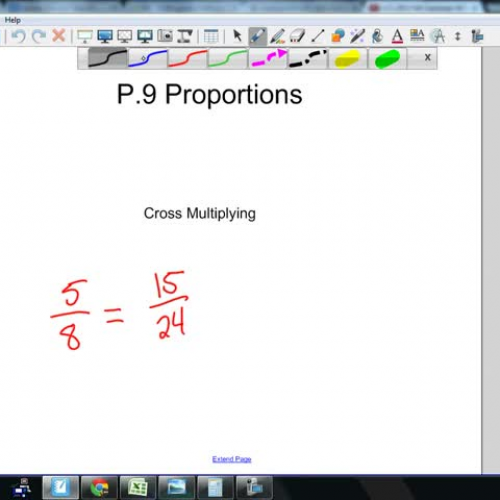Choose the green pen style
Viewport: 500px width, 500px height.
227,58
